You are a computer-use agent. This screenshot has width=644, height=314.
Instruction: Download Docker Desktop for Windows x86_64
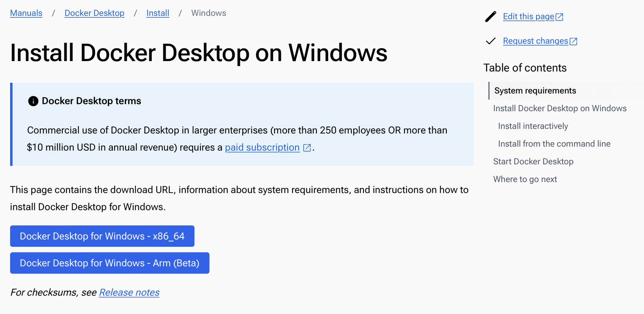(102, 236)
